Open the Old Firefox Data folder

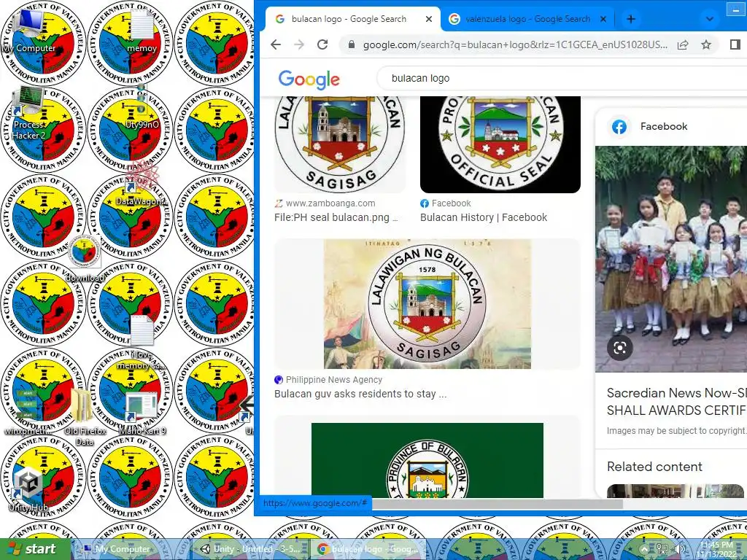85,418
